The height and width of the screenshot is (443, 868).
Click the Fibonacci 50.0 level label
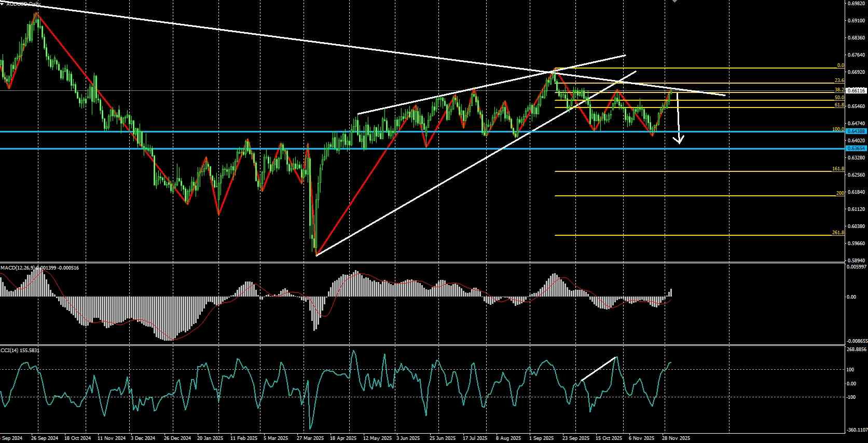click(839, 98)
